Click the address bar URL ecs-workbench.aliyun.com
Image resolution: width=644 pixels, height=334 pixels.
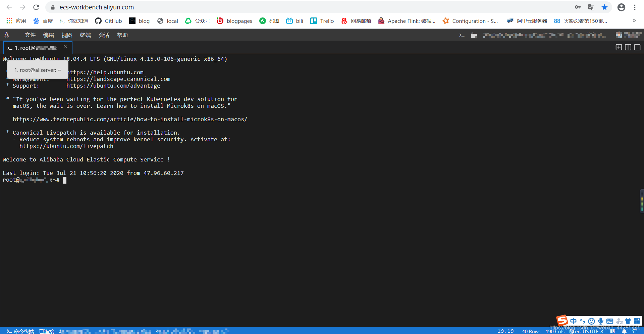click(x=97, y=7)
